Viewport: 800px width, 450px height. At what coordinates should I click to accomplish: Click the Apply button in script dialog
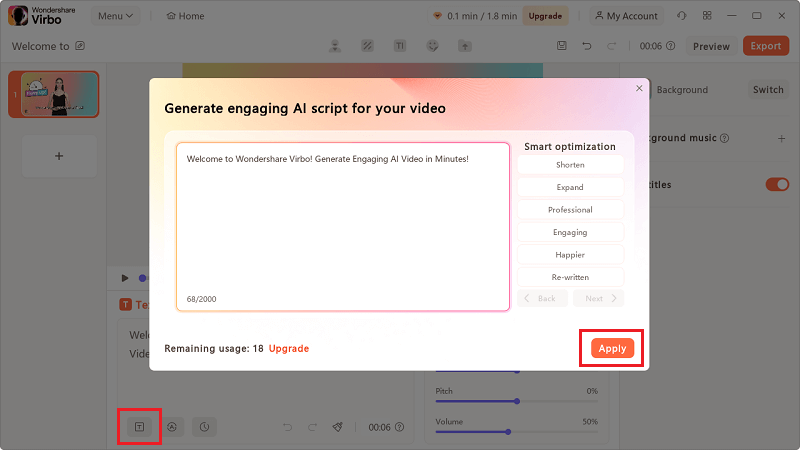tap(612, 348)
